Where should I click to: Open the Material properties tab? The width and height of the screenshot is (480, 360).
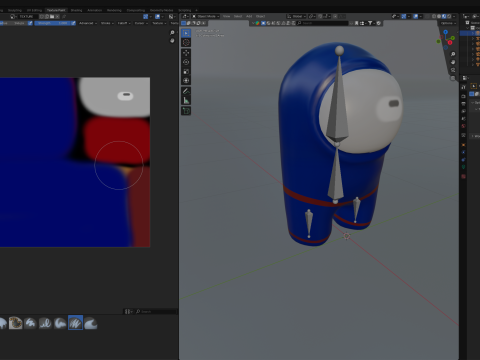463,176
